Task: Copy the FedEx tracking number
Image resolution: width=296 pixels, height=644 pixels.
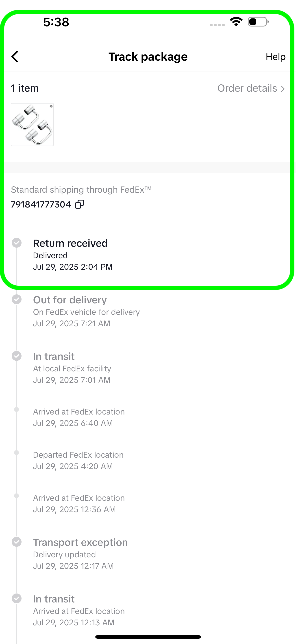Action: (x=80, y=204)
